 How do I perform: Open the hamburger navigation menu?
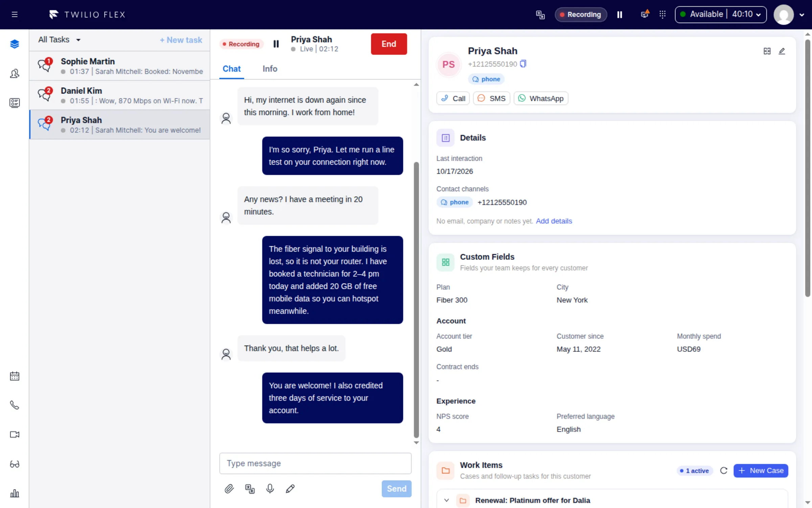click(15, 15)
